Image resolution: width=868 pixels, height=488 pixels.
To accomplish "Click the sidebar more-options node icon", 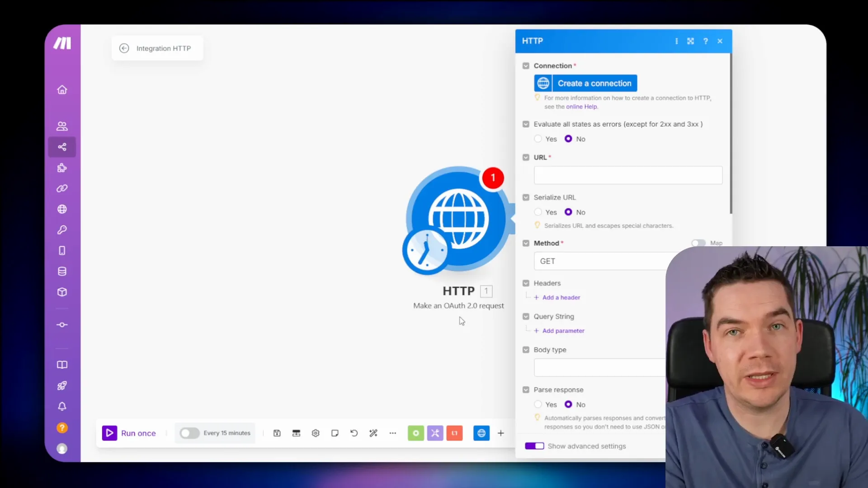I will point(62,325).
